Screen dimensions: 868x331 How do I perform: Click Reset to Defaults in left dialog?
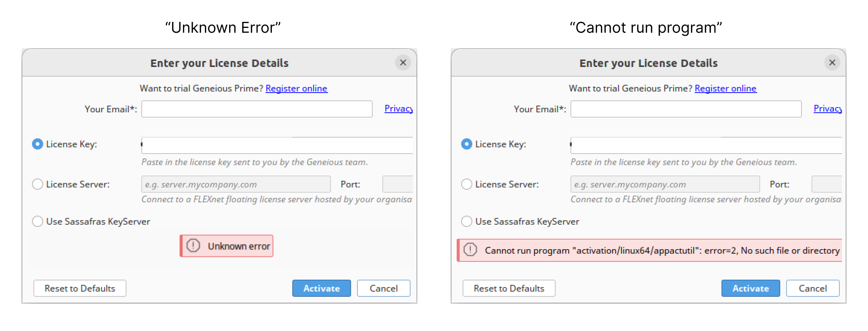tap(80, 288)
